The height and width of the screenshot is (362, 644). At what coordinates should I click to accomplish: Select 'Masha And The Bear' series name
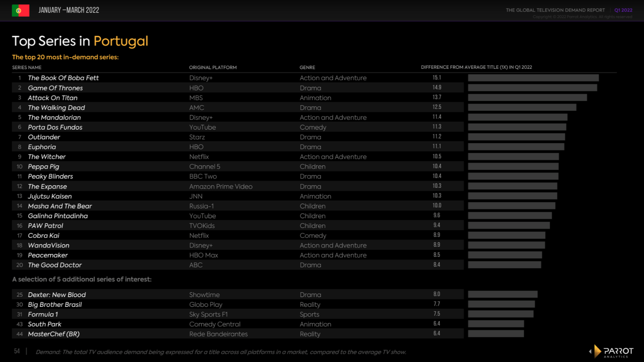click(x=60, y=206)
